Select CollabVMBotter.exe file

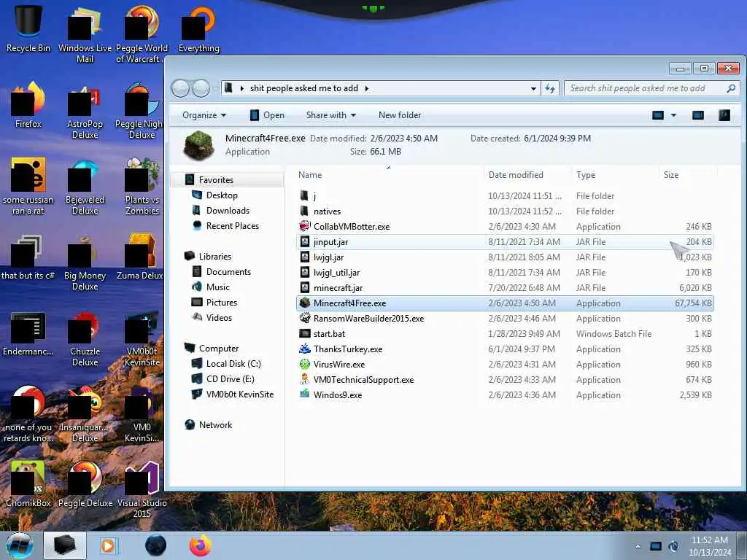tap(505, 227)
